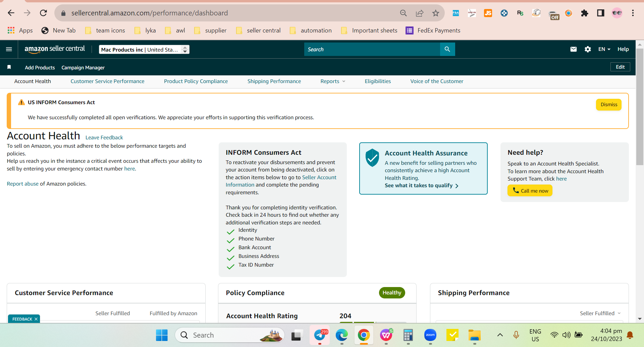Open the FedEx Payments bookmark

click(433, 30)
